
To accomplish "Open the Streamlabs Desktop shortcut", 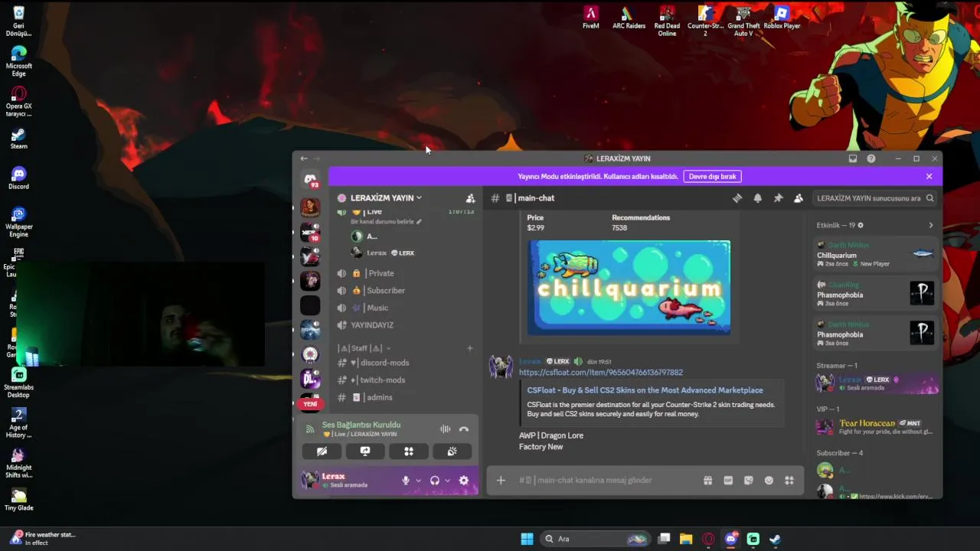I will (19, 383).
